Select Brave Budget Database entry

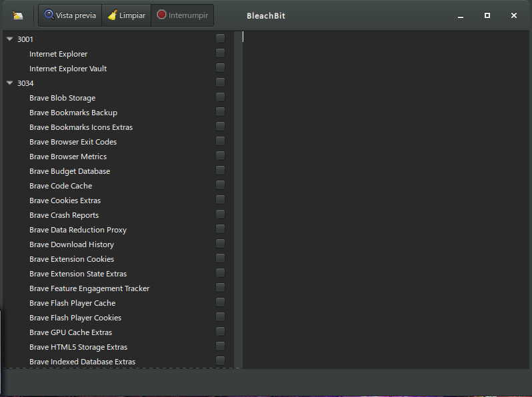(x=69, y=171)
